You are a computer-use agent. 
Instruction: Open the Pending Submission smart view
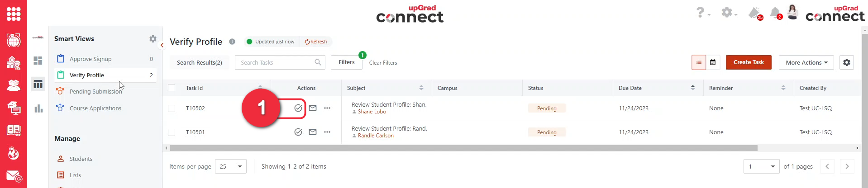(x=95, y=91)
